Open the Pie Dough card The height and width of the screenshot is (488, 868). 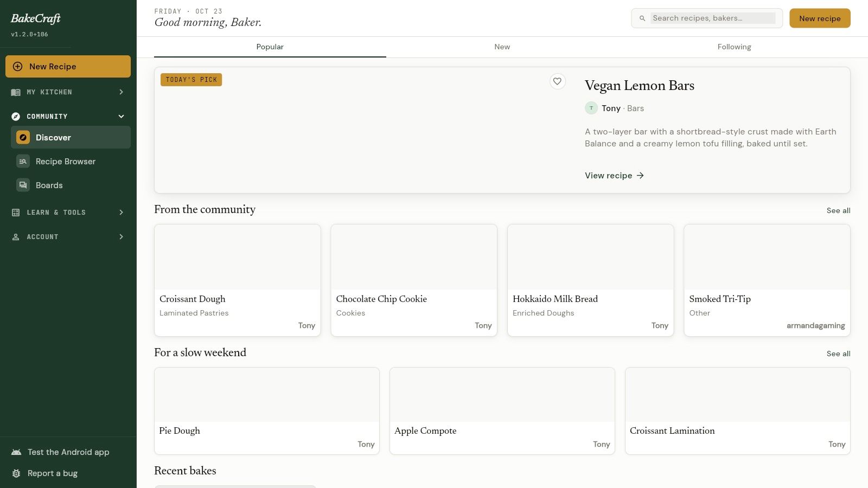pyautogui.click(x=267, y=411)
